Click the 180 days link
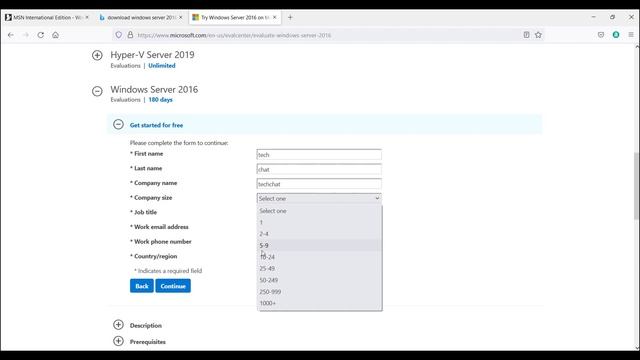 coord(160,100)
